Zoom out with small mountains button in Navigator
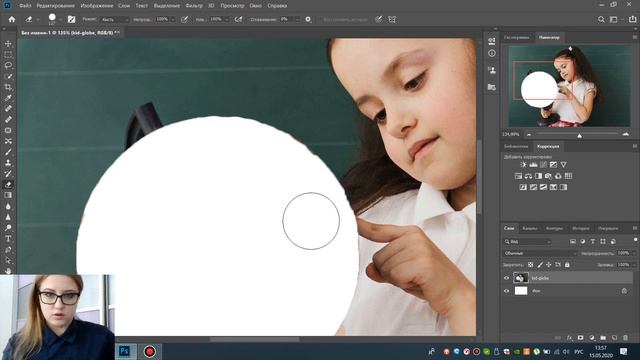Viewport: 640px width, 360px height. tap(529, 134)
